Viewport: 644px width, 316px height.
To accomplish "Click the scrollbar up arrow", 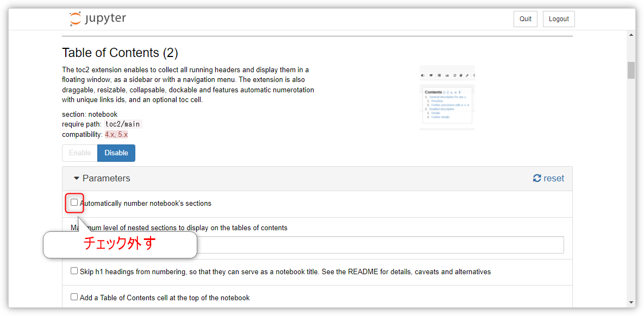I will tap(632, 35).
